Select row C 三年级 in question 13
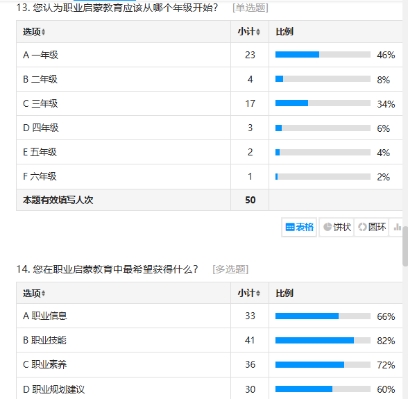The height and width of the screenshot is (399, 408). (x=209, y=104)
